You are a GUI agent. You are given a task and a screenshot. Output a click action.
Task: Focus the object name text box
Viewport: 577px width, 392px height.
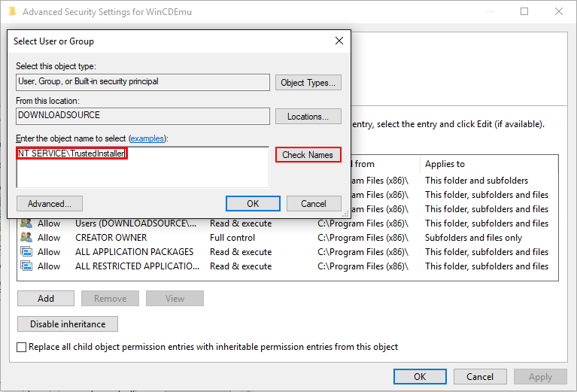tap(143, 167)
